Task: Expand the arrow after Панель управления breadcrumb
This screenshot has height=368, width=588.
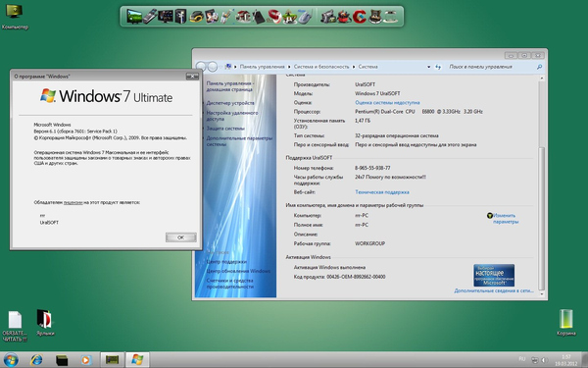Action: [x=289, y=67]
